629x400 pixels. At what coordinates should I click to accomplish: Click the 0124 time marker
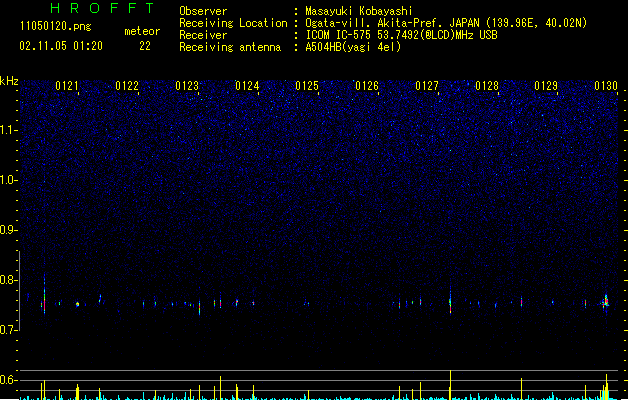247,86
